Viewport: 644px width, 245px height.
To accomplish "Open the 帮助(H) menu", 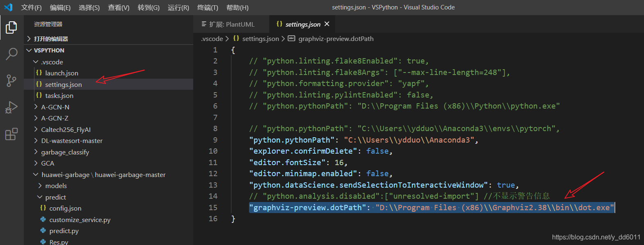I will (x=238, y=7).
